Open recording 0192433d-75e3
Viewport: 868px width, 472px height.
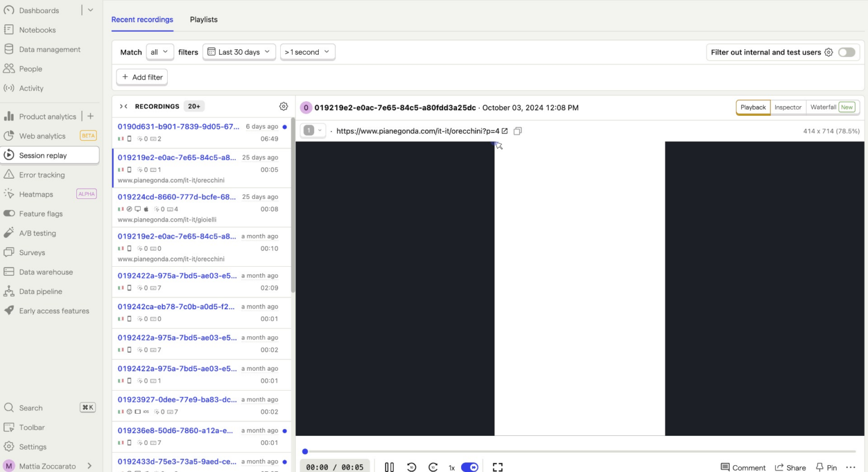tap(201, 462)
